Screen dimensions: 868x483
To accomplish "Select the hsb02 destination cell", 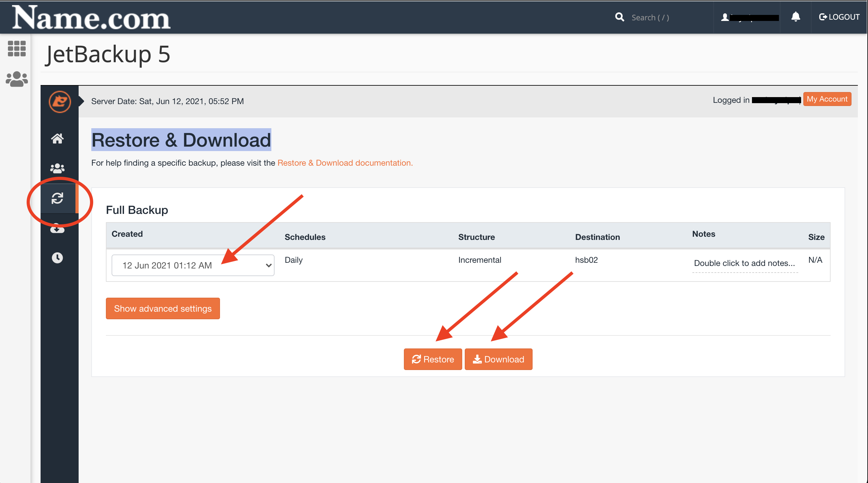I will [x=586, y=260].
